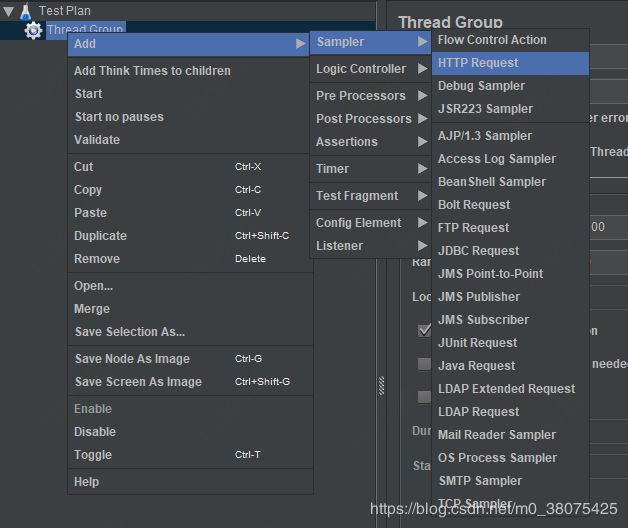Select AJP/1.3 Sampler
This screenshot has height=528, width=628.
coord(510,136)
